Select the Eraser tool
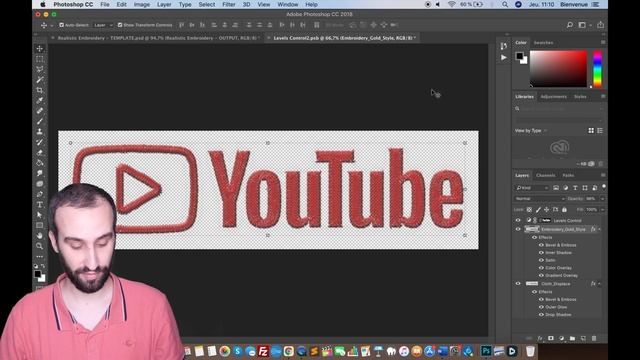The image size is (640, 360). 40,153
